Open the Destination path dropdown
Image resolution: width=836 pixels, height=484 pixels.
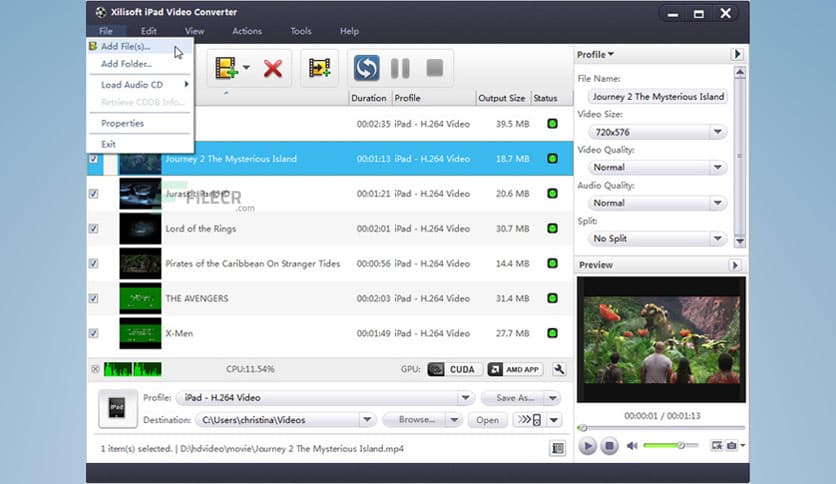click(x=367, y=420)
